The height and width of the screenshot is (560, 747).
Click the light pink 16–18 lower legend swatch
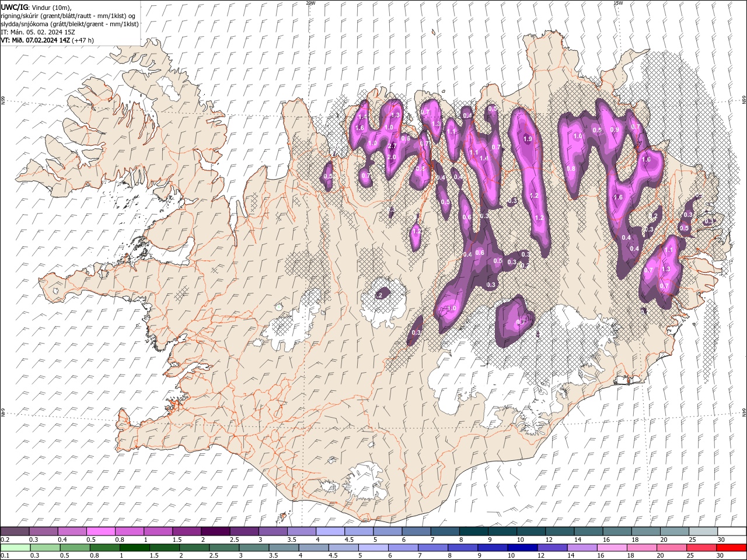(612, 548)
